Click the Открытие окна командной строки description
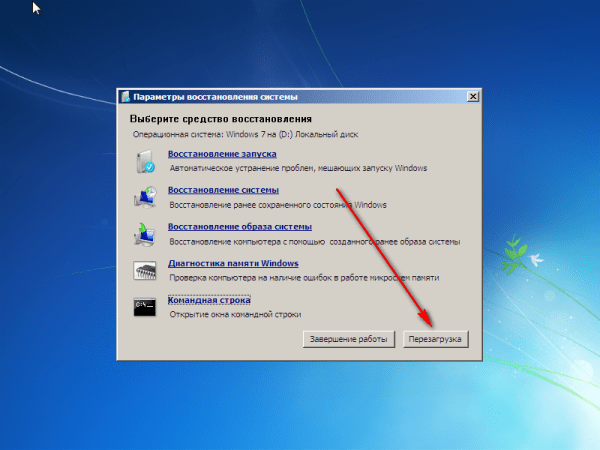Screen dimensions: 600x450 click(x=235, y=315)
